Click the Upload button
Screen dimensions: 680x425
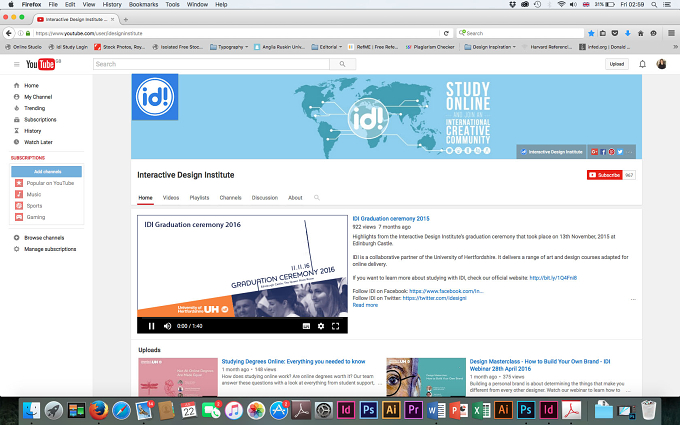tap(617, 64)
